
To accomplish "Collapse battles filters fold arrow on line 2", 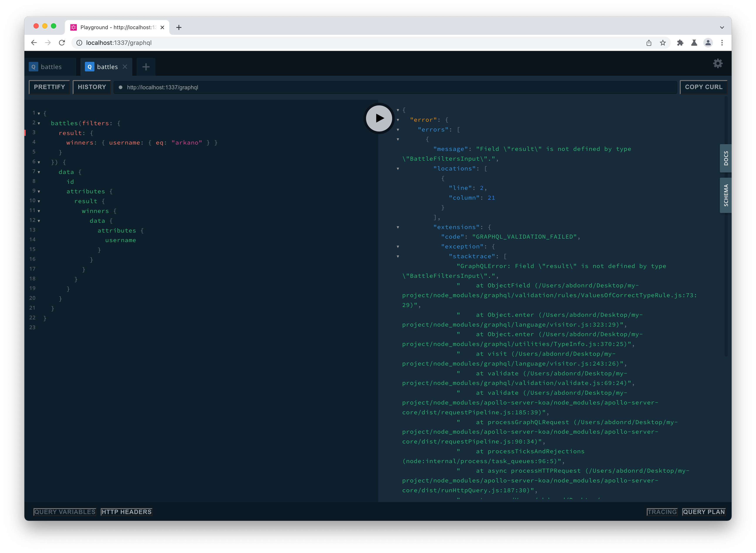I will (39, 123).
